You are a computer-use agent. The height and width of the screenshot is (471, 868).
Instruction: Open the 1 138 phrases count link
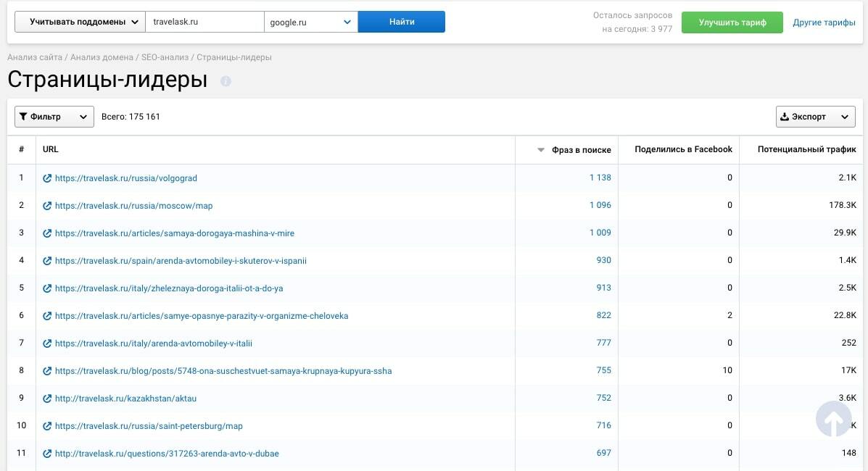click(x=600, y=178)
